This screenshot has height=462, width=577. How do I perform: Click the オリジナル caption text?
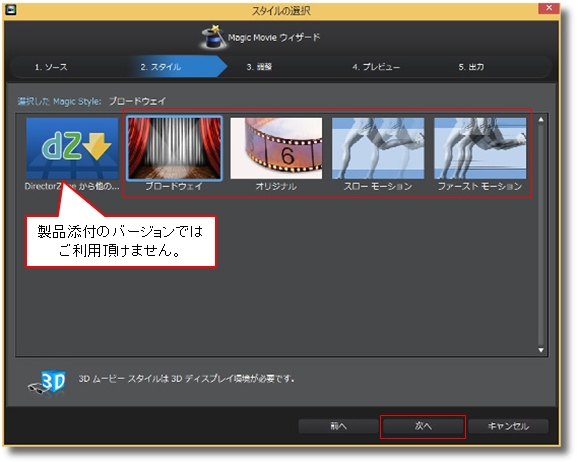[276, 186]
